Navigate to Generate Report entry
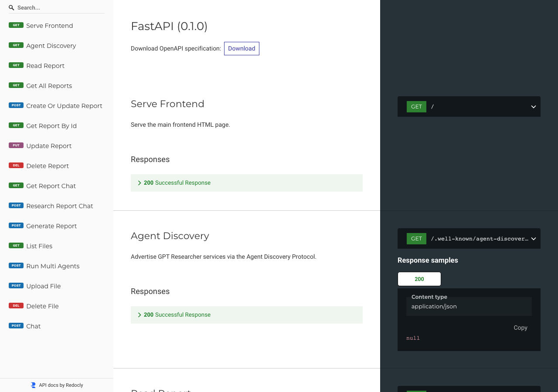Screen dimensions: 558x392 tap(57, 226)
